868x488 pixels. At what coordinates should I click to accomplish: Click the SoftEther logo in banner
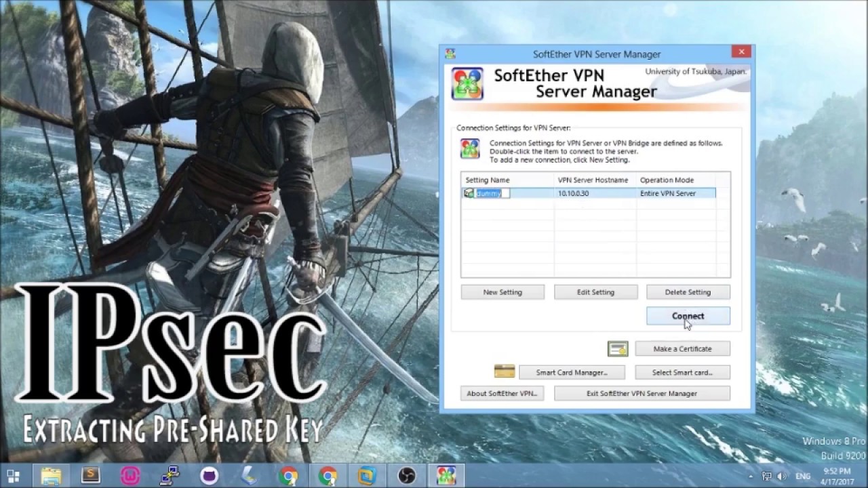(467, 84)
